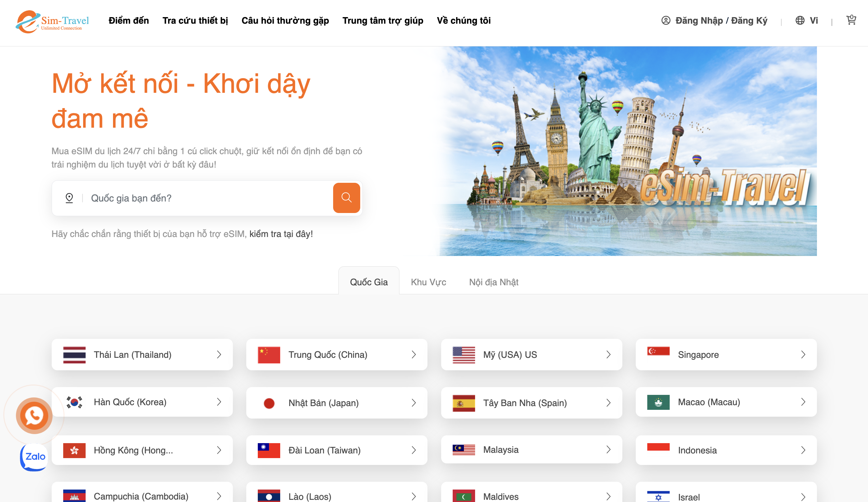The image size is (868, 502).
Task: Open the orange phone call widget
Action: point(34,415)
